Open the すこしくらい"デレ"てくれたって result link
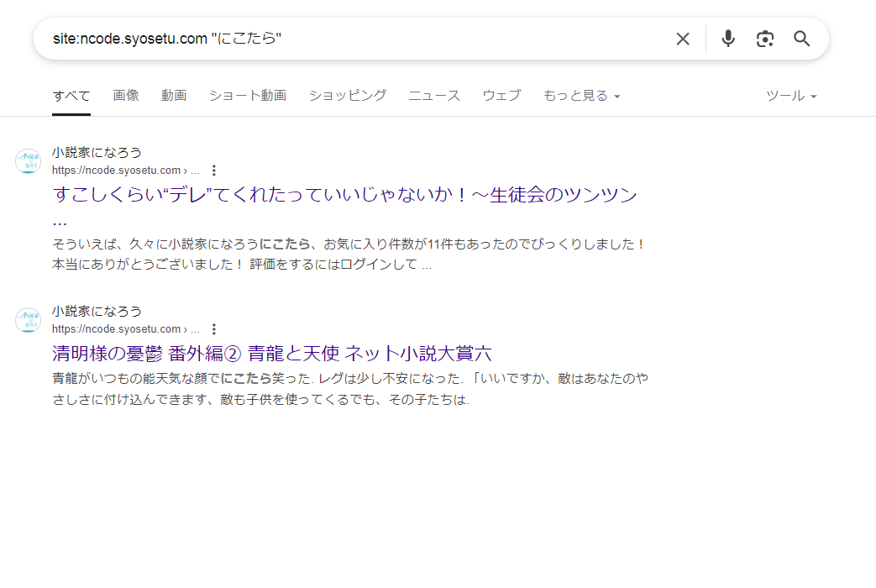876x588 pixels. coord(344,195)
